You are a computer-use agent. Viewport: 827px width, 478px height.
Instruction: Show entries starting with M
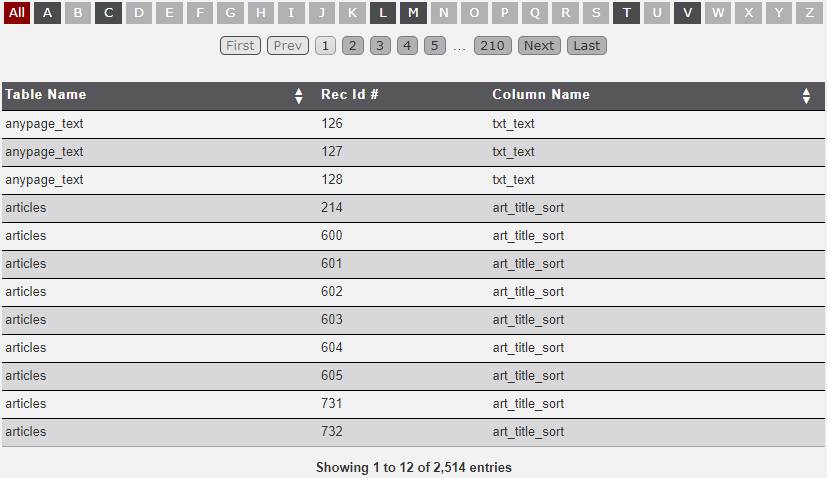click(413, 13)
